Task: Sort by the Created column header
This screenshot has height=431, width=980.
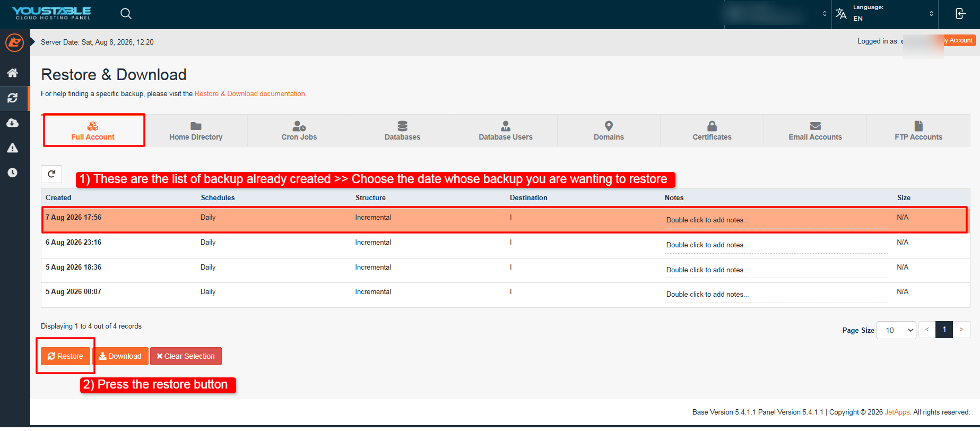Action: tap(58, 197)
